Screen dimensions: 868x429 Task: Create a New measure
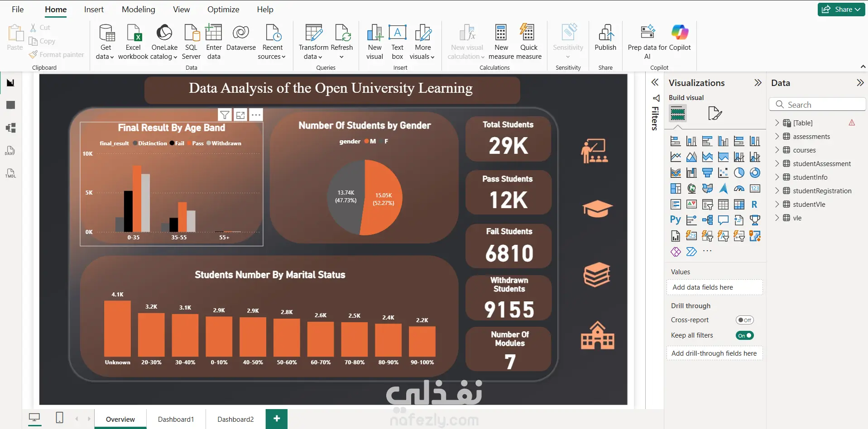click(x=501, y=42)
